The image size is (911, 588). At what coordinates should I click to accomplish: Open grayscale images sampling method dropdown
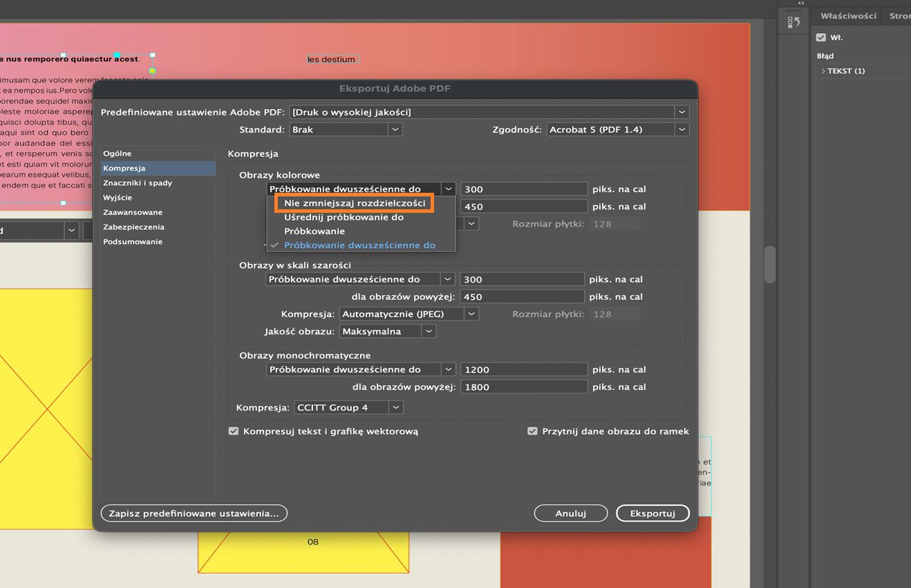pos(359,279)
